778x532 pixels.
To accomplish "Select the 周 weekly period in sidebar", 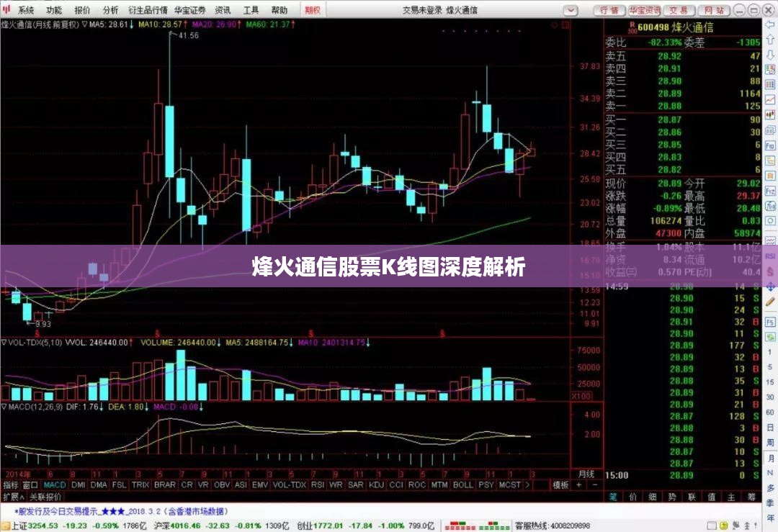I will tap(770, 442).
